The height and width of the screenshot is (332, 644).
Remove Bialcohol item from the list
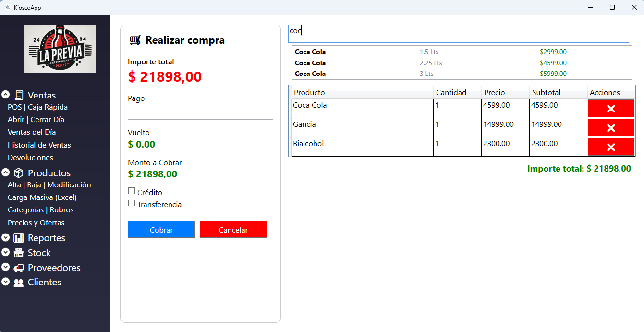(x=611, y=147)
